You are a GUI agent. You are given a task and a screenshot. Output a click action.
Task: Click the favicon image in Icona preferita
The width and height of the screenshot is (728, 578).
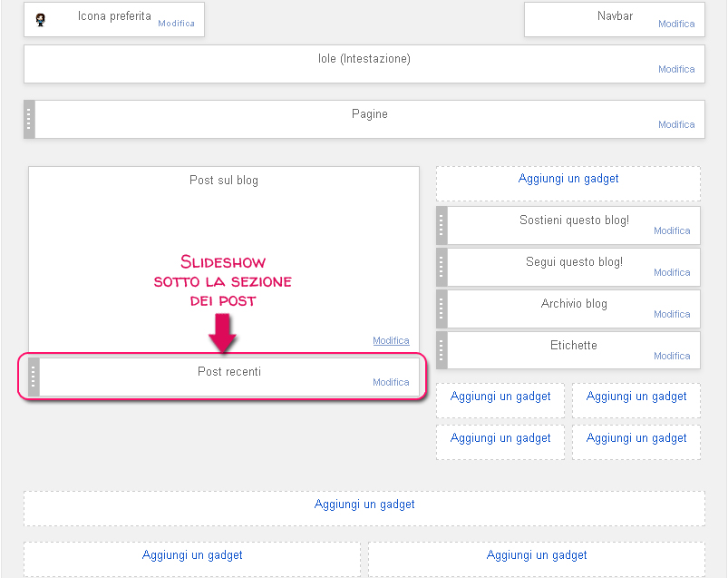tap(40, 20)
